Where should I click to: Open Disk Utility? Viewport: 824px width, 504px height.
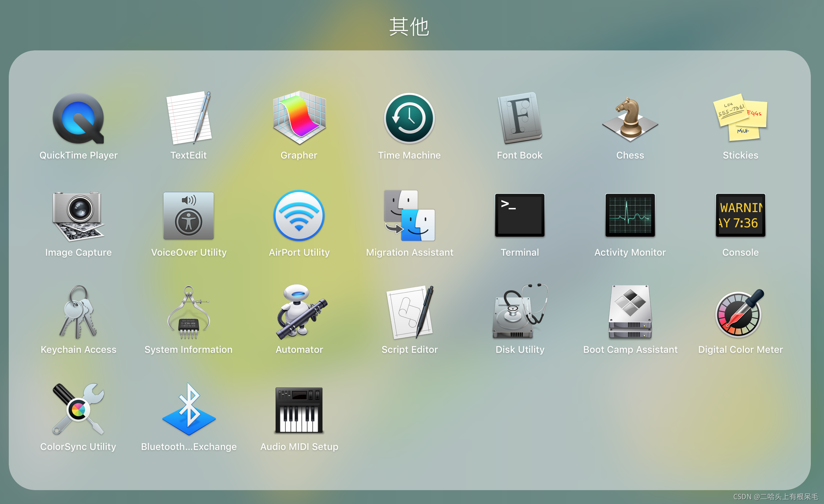click(x=519, y=313)
